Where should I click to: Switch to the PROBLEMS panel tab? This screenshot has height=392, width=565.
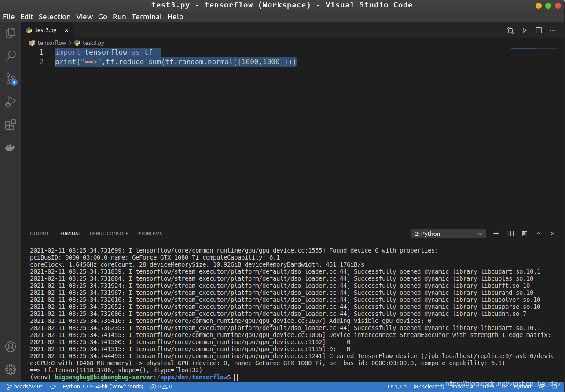(150, 234)
